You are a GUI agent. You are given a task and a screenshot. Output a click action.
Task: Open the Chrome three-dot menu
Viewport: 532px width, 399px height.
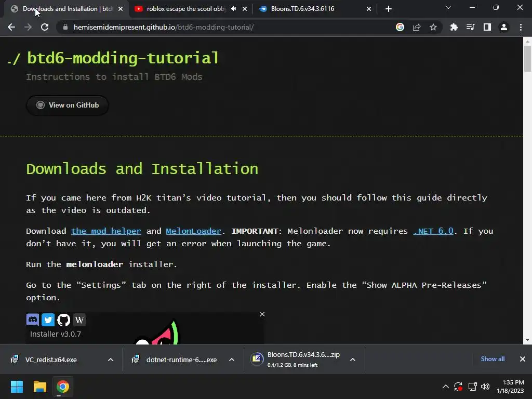point(521,27)
